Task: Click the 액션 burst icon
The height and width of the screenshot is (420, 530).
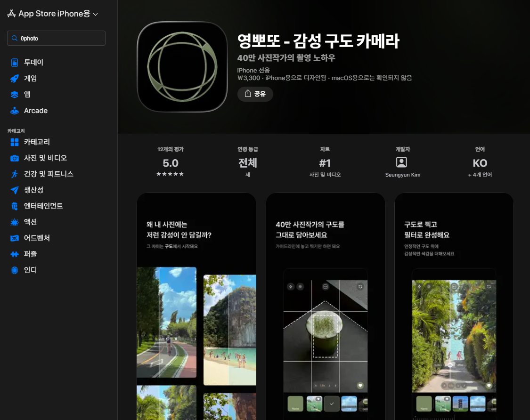Action: click(15, 222)
